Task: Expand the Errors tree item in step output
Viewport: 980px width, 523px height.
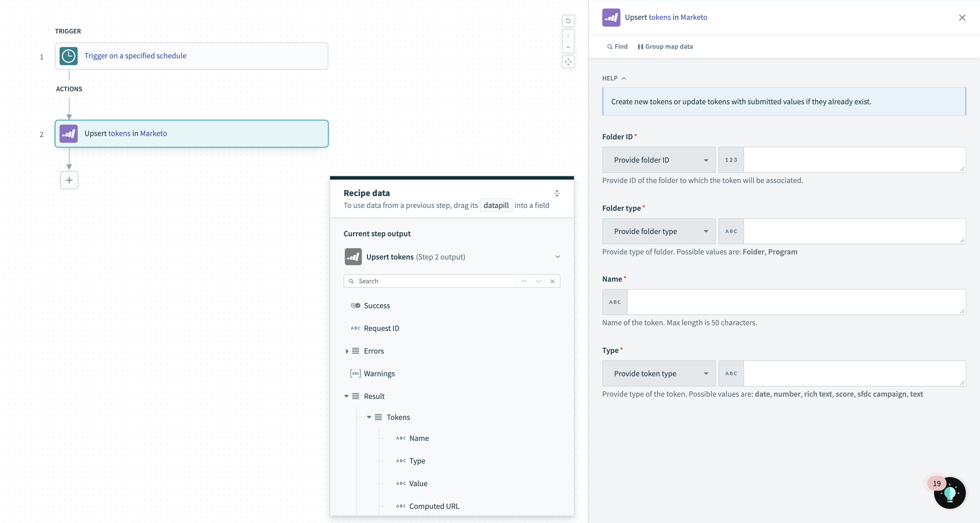Action: [x=347, y=350]
